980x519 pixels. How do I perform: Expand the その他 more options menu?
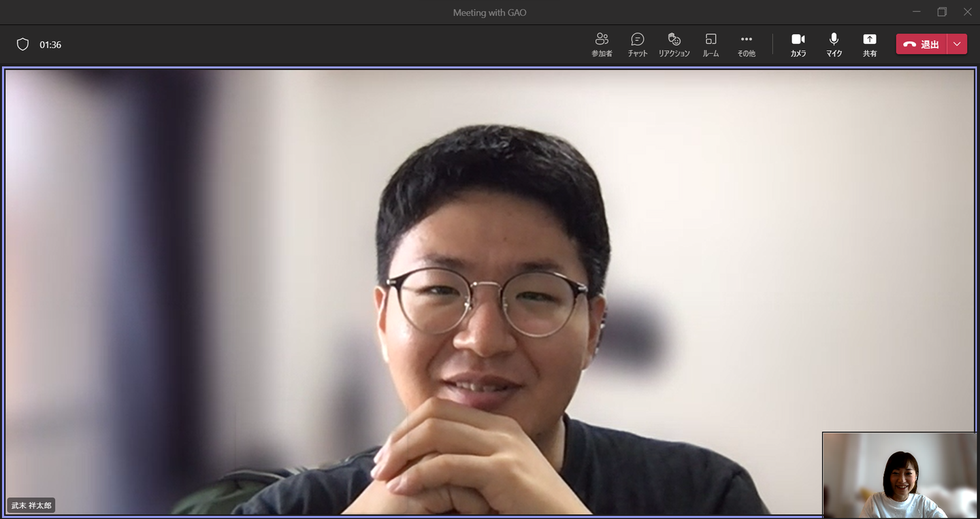[746, 44]
